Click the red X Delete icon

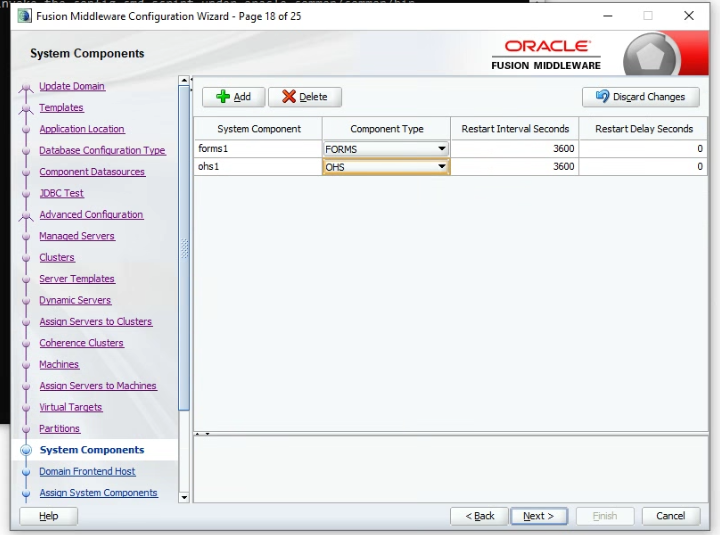[x=289, y=96]
